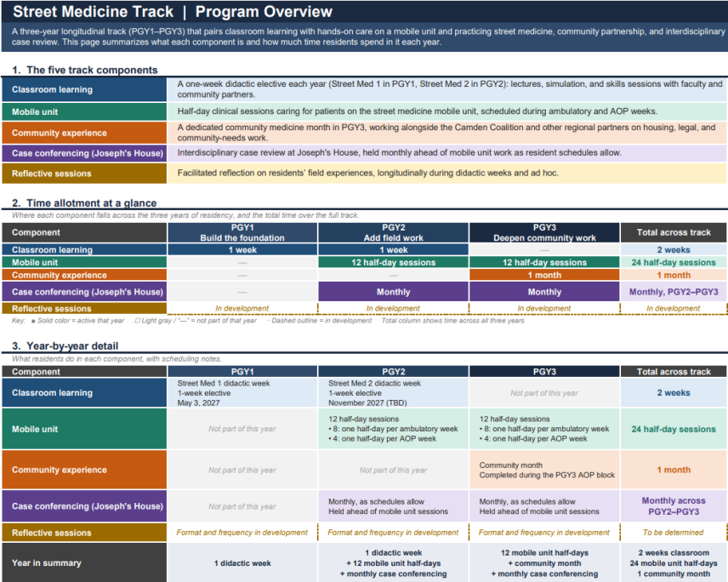Click the dedicated community medicine month description
Image resolution: width=728 pixels, height=582 pixels.
point(446,133)
